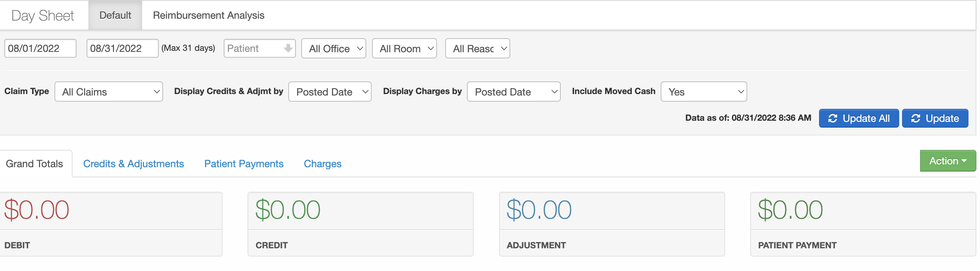
Task: Switch to Reimbursement Analysis tab
Action: pos(209,15)
